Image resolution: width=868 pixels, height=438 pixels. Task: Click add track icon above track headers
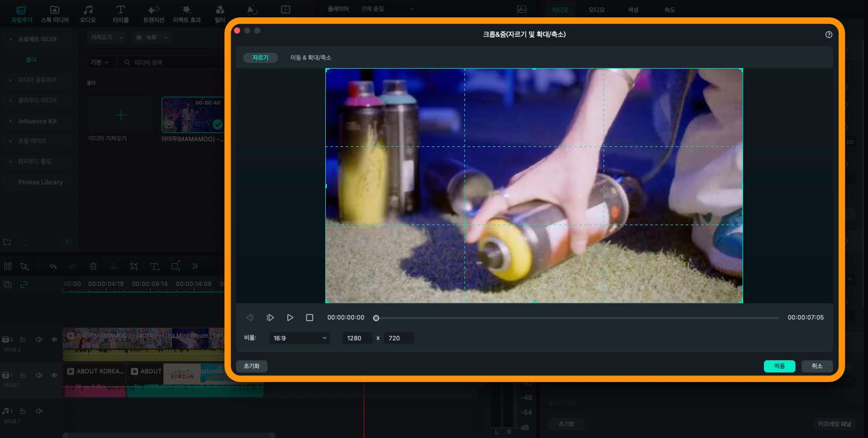[x=8, y=285]
